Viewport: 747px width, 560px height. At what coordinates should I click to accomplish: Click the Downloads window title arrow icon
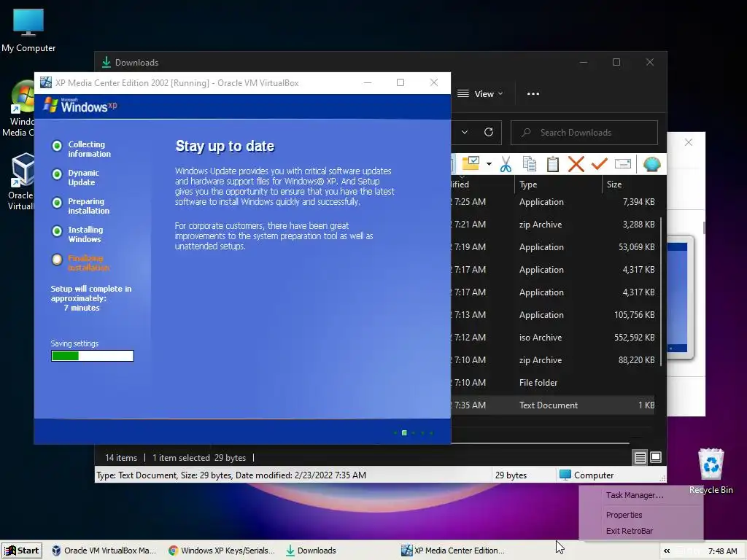(107, 62)
